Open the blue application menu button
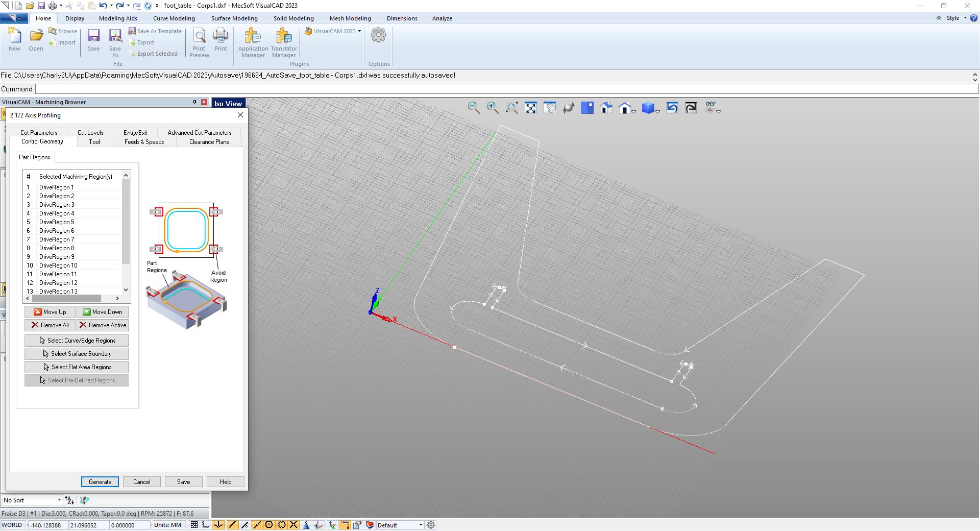 (14, 18)
